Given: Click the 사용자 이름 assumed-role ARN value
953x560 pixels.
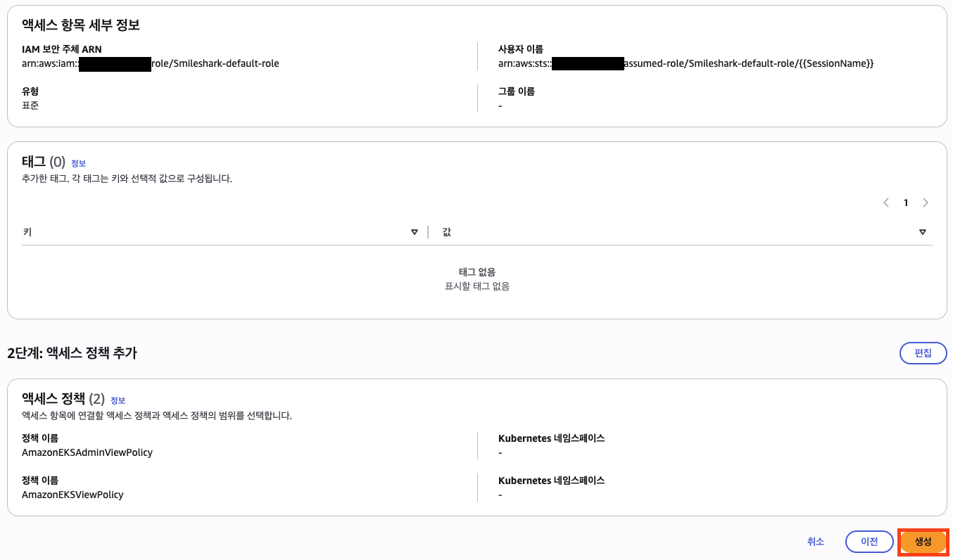Looking at the screenshot, I should pyautogui.click(x=686, y=64).
